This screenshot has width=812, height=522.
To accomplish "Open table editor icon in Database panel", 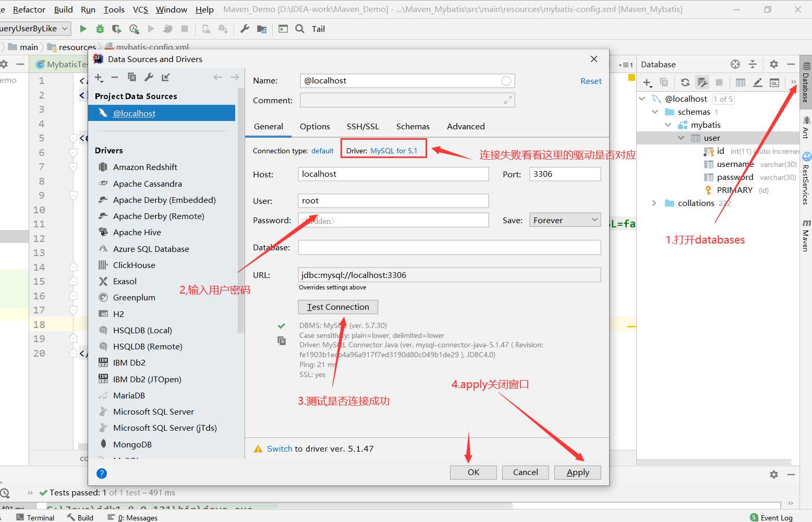I will click(x=741, y=82).
